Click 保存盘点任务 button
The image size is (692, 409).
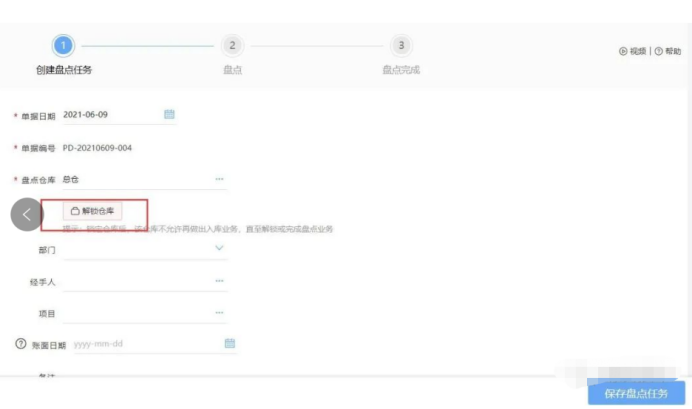(x=636, y=393)
